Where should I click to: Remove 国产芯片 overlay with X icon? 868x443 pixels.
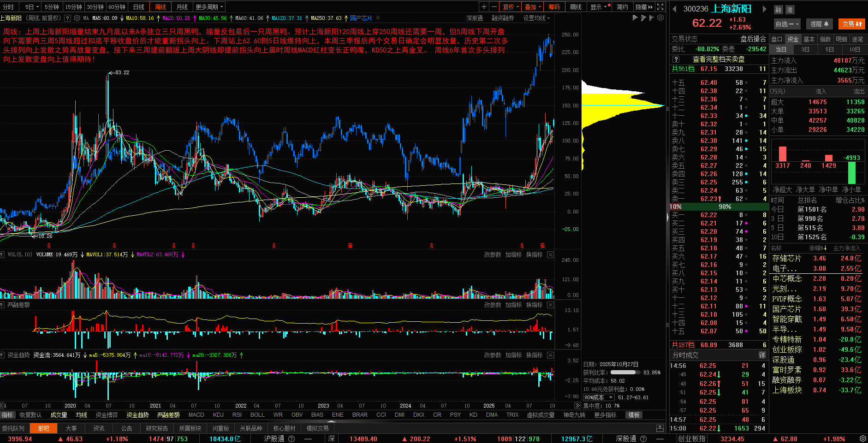pyautogui.click(x=378, y=18)
